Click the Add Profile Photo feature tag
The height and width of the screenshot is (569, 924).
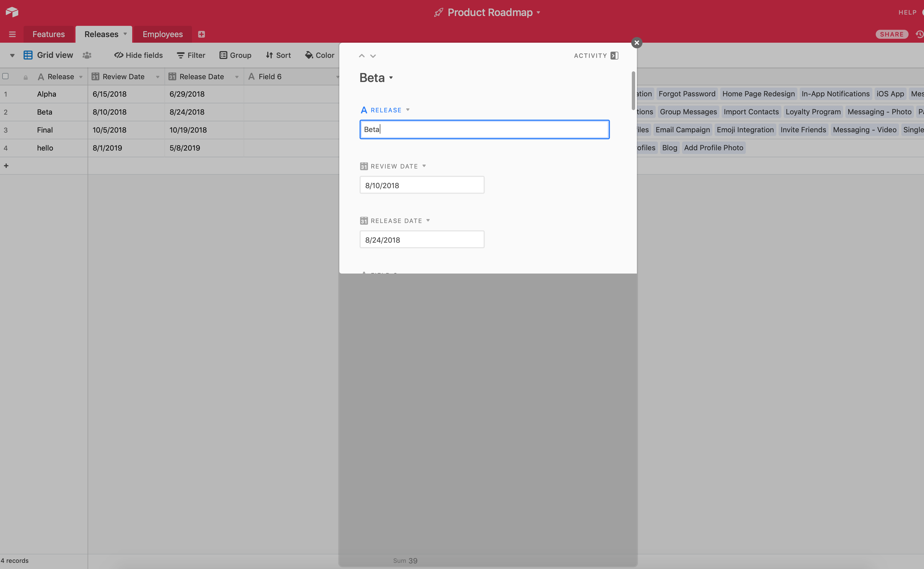coord(713,148)
